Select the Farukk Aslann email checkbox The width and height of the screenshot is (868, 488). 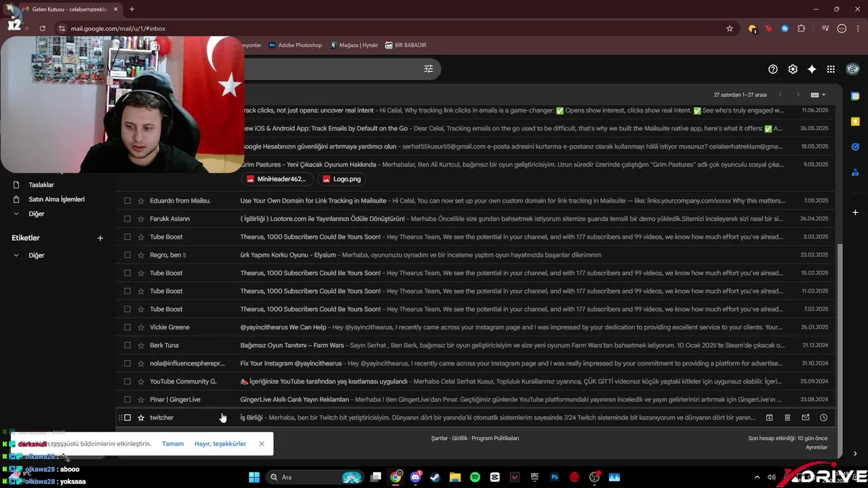coord(127,219)
